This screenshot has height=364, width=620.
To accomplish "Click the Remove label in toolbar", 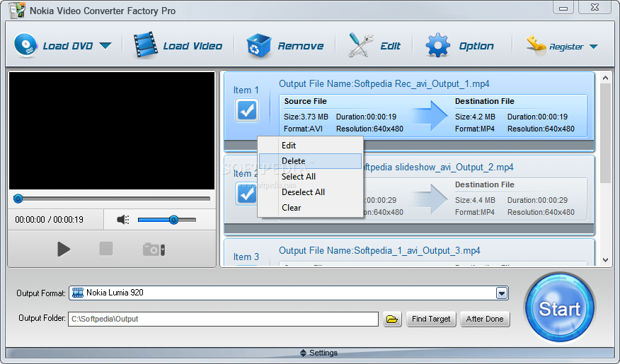I will [x=301, y=46].
